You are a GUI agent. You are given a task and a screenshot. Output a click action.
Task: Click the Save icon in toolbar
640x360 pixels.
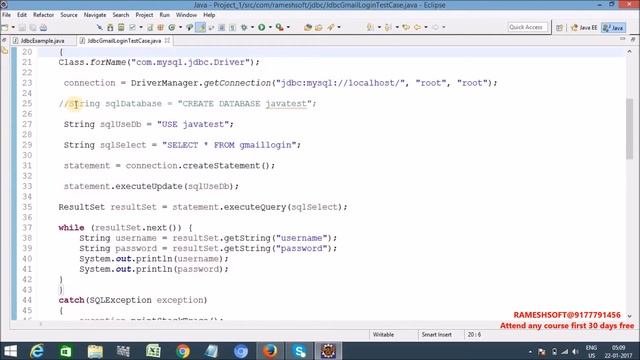click(x=22, y=28)
